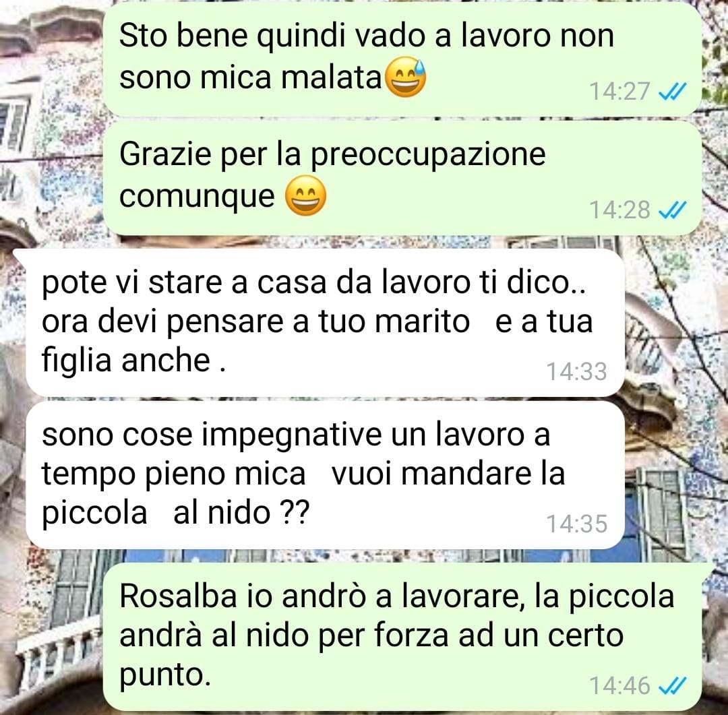Screen dimensions: 728x715
Task: Tap the blue read checkmarks at 14:27
Action: click(672, 92)
